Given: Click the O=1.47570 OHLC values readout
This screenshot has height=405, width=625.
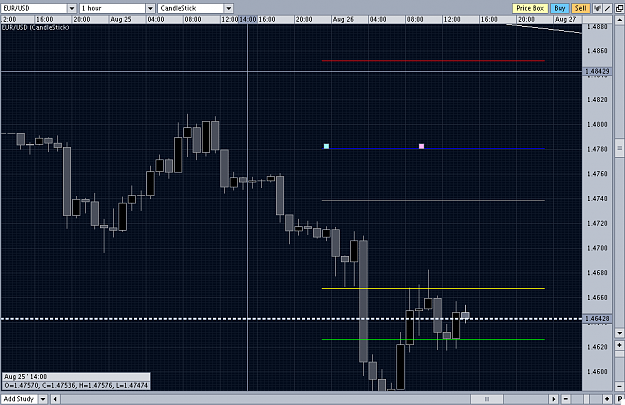Looking at the screenshot, I should [76, 385].
